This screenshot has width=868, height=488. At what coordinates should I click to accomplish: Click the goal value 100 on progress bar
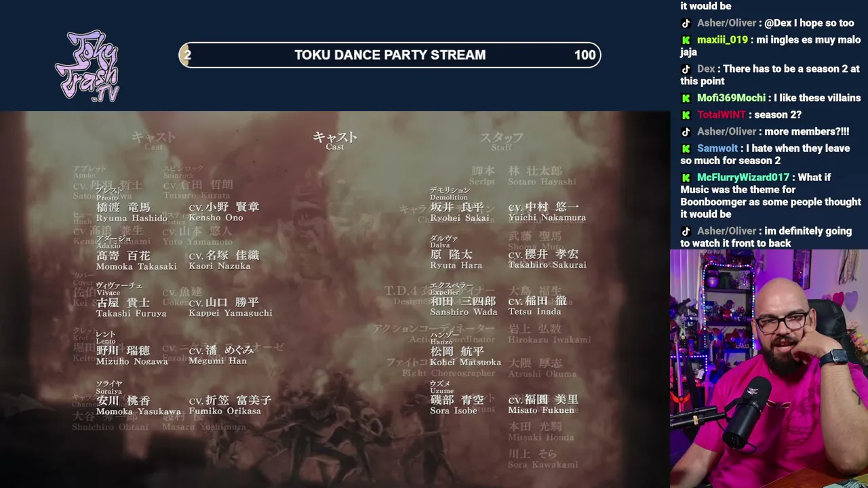(585, 55)
